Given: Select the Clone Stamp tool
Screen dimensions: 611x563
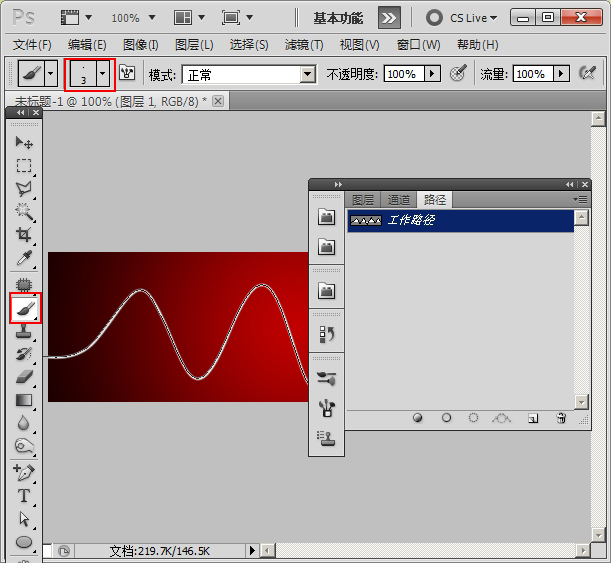Looking at the screenshot, I should (x=24, y=331).
